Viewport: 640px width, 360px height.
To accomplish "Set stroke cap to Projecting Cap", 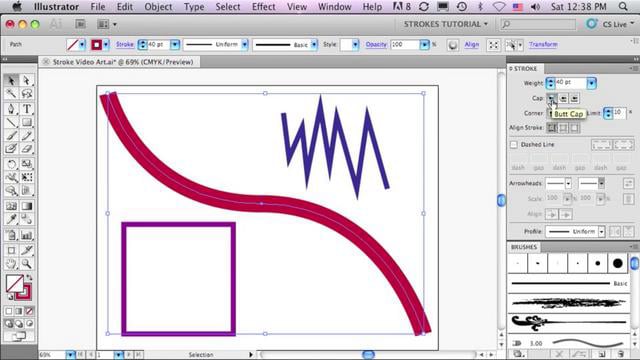I will [575, 98].
